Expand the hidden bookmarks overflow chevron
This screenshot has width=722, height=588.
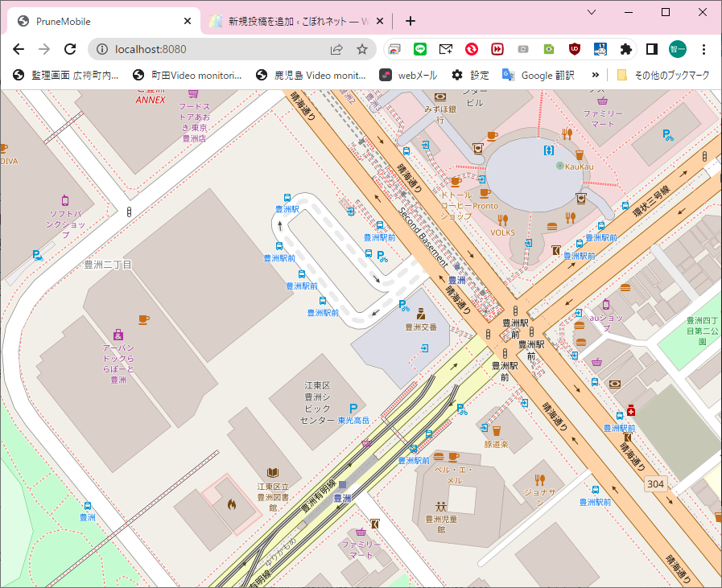[595, 75]
